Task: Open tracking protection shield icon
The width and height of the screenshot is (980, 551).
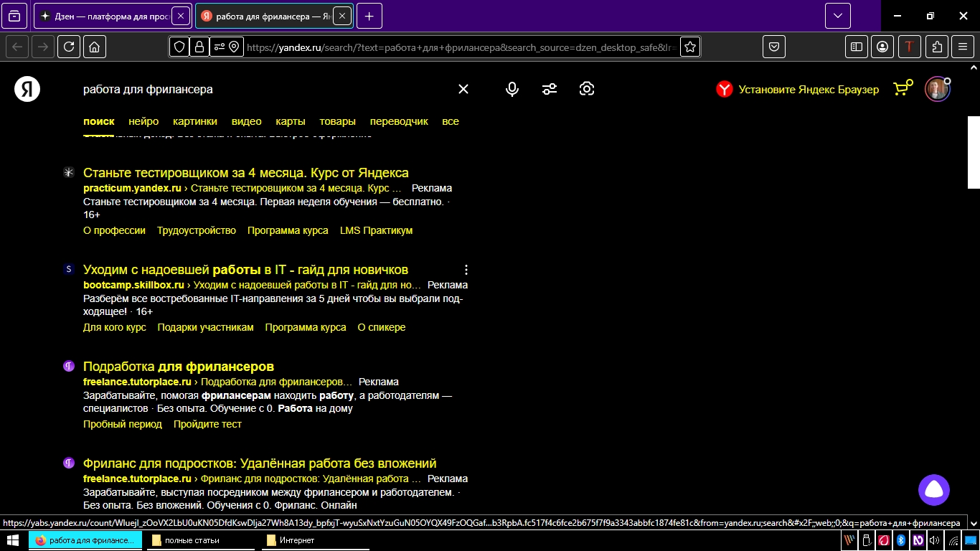Action: click(179, 47)
